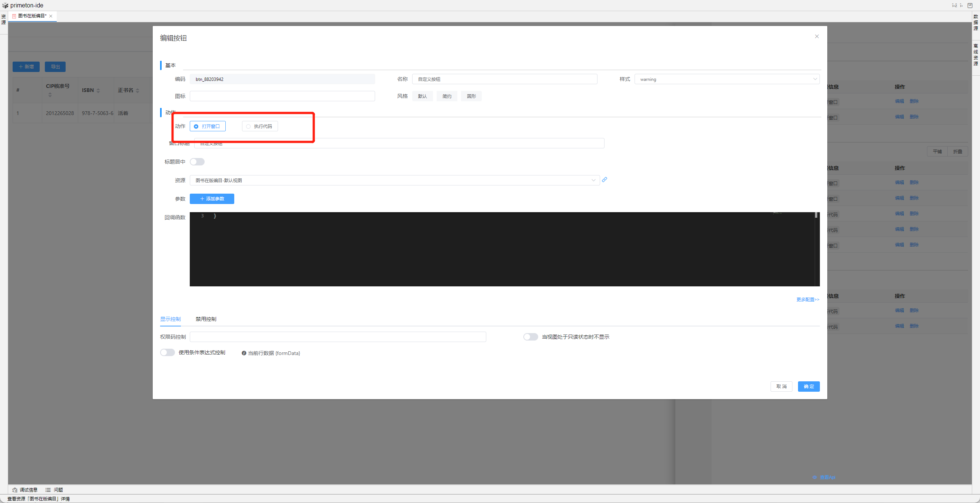Click 更多配置>> to expand more settings

click(807, 300)
